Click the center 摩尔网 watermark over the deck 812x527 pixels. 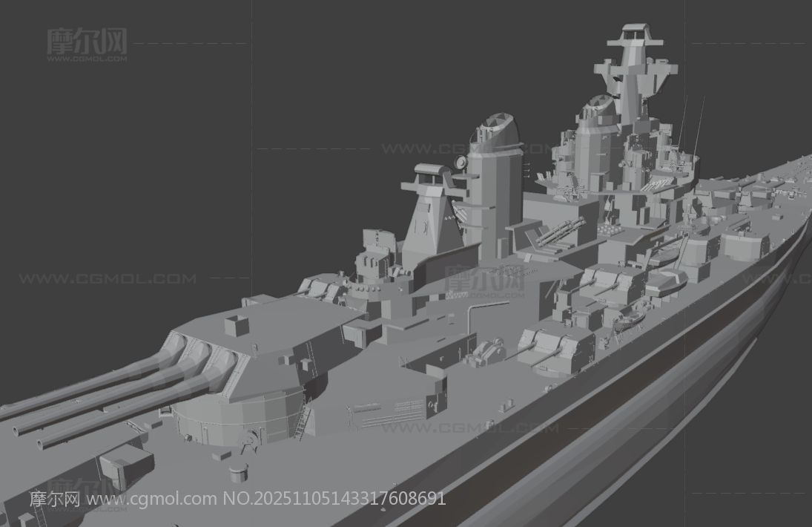pos(483,281)
